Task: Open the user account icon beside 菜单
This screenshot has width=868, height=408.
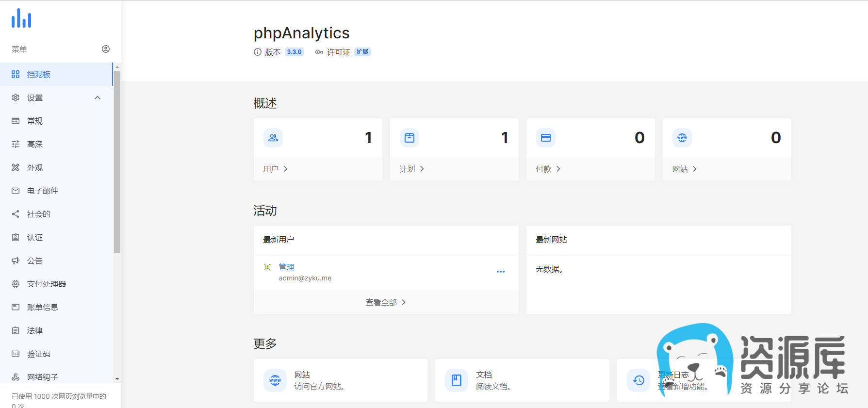Action: coord(106,49)
